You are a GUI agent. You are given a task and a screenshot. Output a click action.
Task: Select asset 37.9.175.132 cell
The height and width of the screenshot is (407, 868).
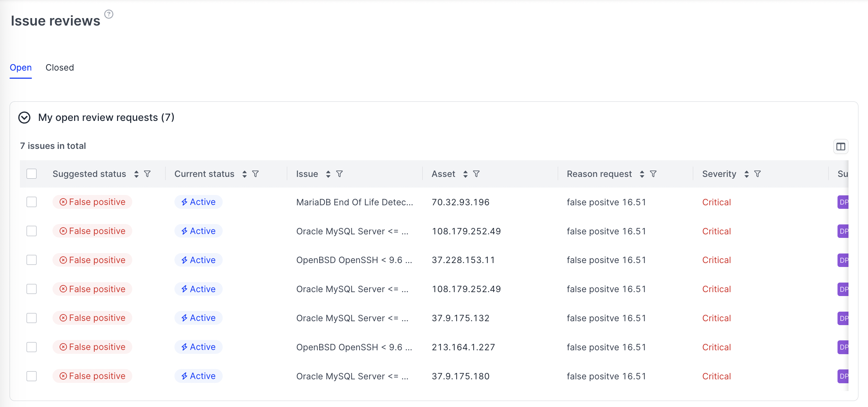(x=460, y=318)
